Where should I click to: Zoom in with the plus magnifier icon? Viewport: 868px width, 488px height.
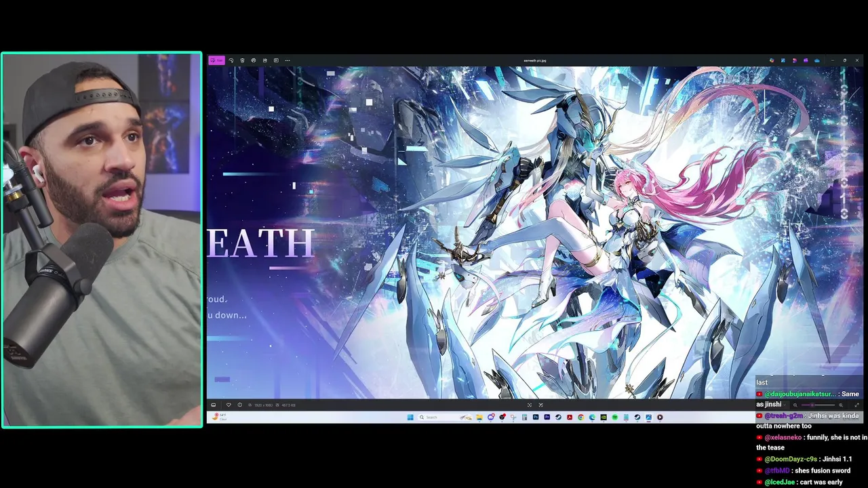click(841, 405)
